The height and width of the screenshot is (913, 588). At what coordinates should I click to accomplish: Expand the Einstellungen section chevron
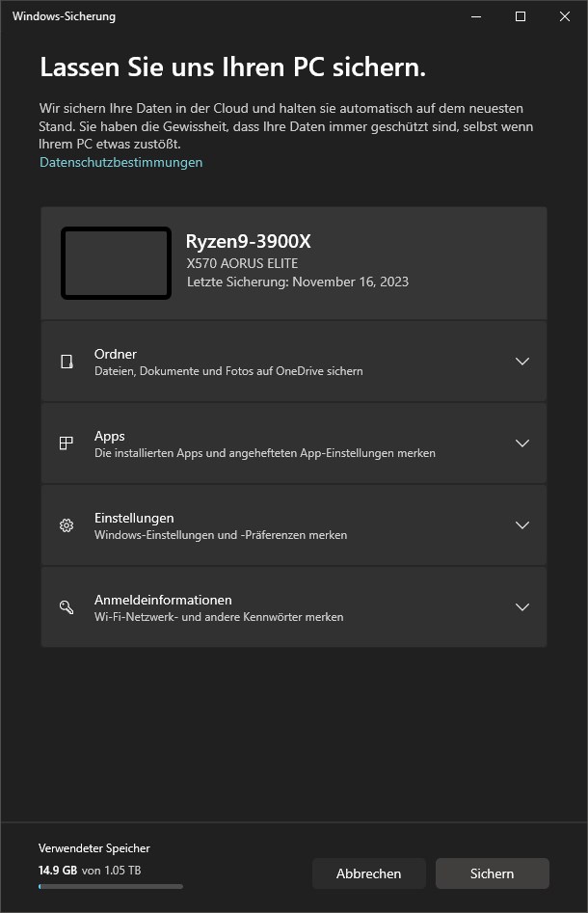pyautogui.click(x=522, y=525)
